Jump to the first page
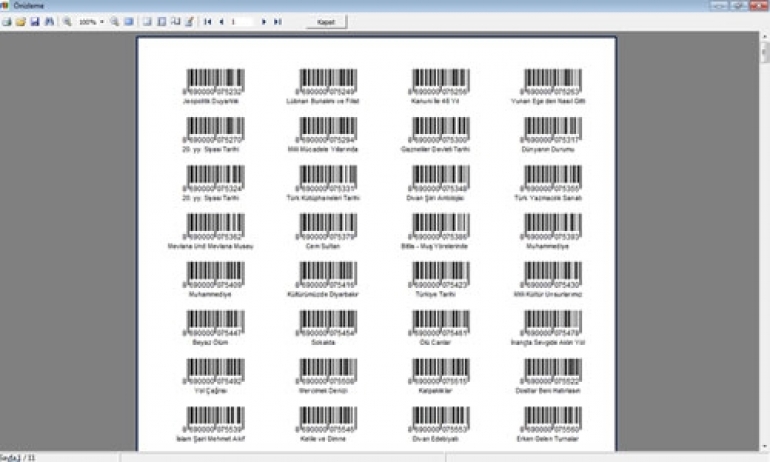770x462 pixels. (208, 22)
